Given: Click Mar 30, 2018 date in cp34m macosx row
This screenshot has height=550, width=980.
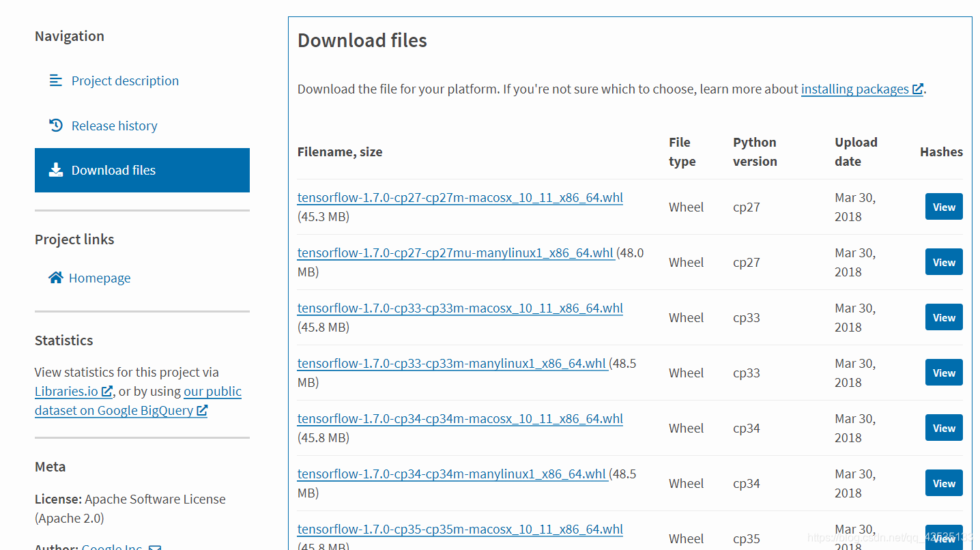Looking at the screenshot, I should coord(855,428).
